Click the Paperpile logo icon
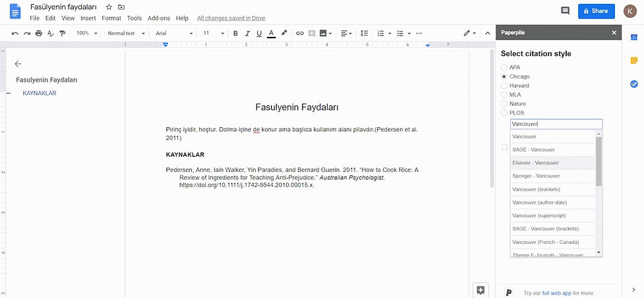644x298 pixels. click(508, 293)
